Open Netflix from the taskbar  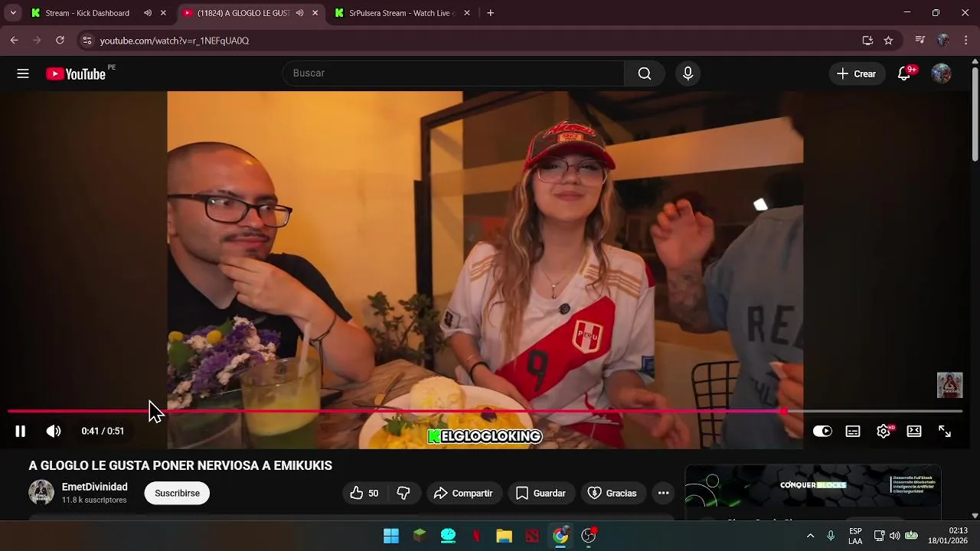tap(476, 536)
